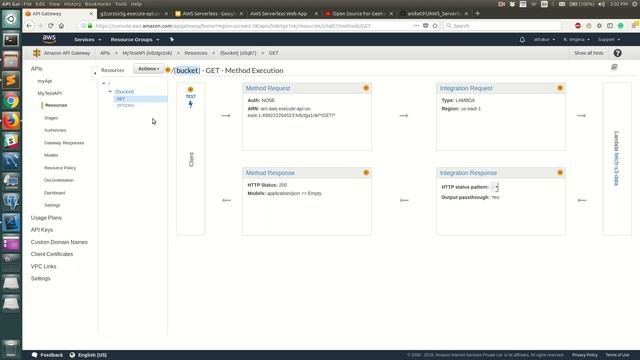Open Google Chrome from the dock

pos(11,100)
